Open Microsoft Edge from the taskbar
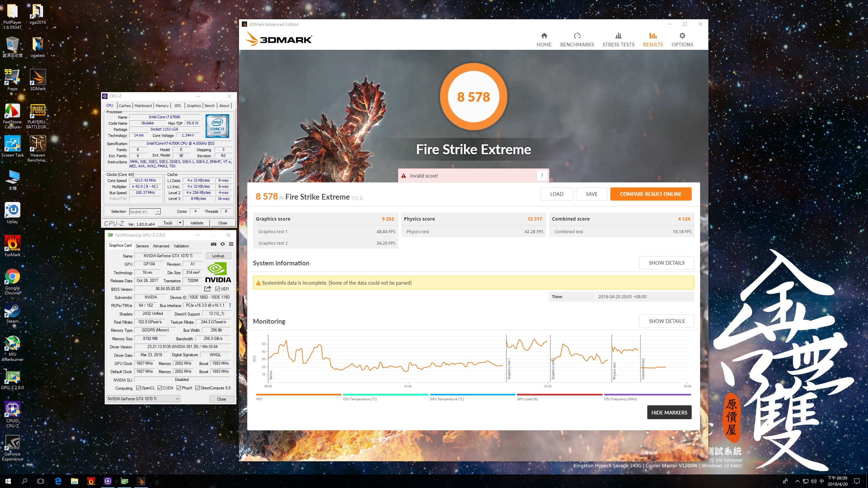The height and width of the screenshot is (488, 868). click(x=58, y=481)
